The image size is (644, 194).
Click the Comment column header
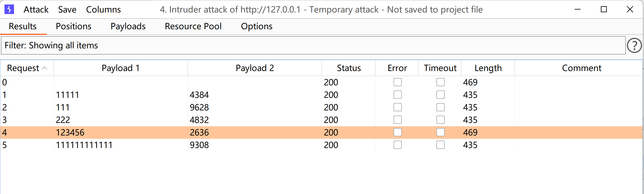tap(581, 68)
